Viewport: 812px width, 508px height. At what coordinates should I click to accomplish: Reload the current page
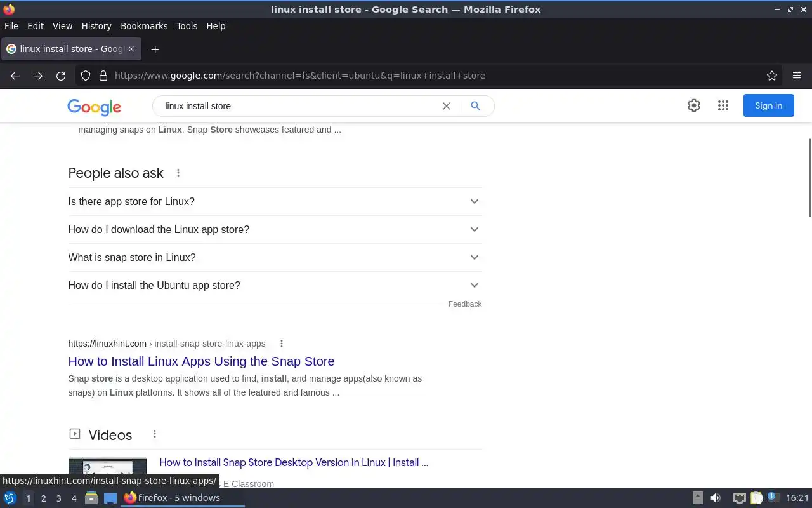(61, 76)
